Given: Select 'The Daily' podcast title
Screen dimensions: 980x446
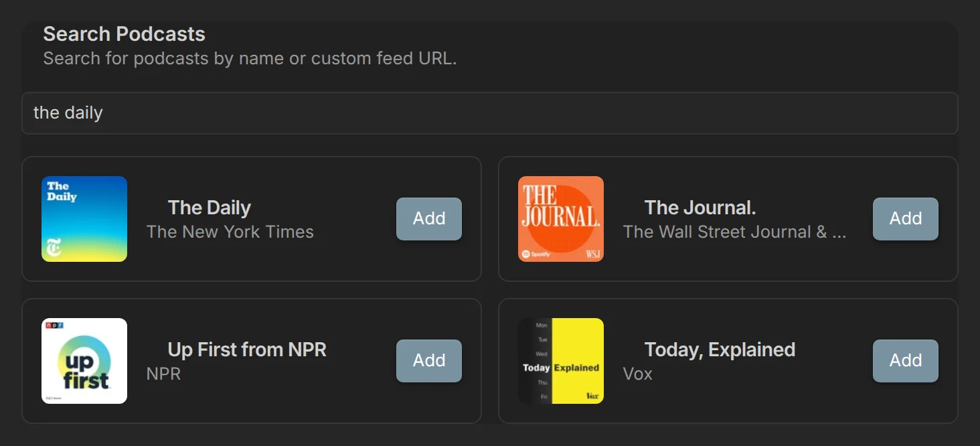Looking at the screenshot, I should coord(210,208).
